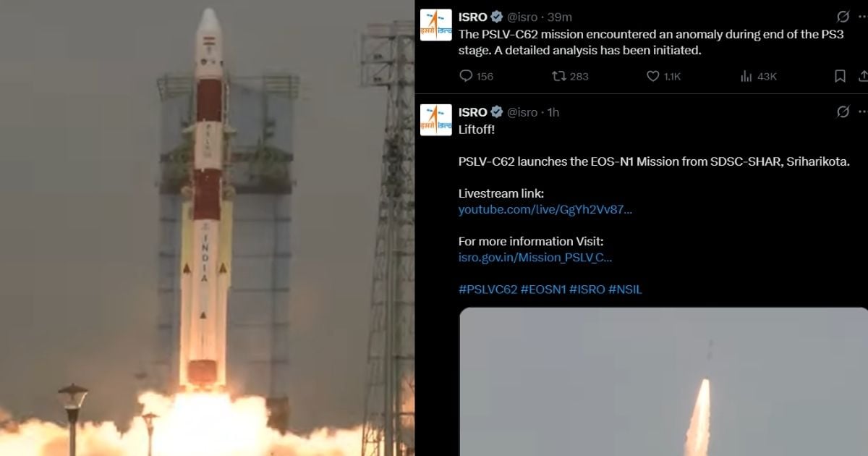Click Grok icon on anomaly tweet

point(843,17)
